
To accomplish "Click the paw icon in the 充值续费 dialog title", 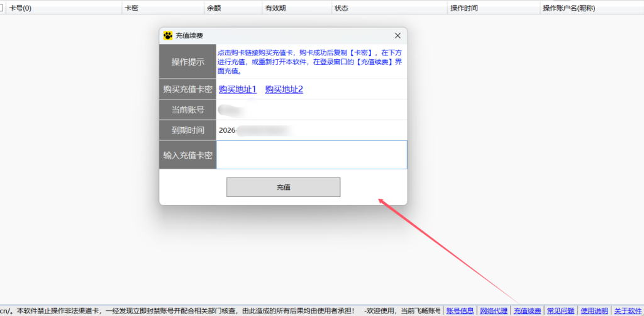I will point(167,36).
